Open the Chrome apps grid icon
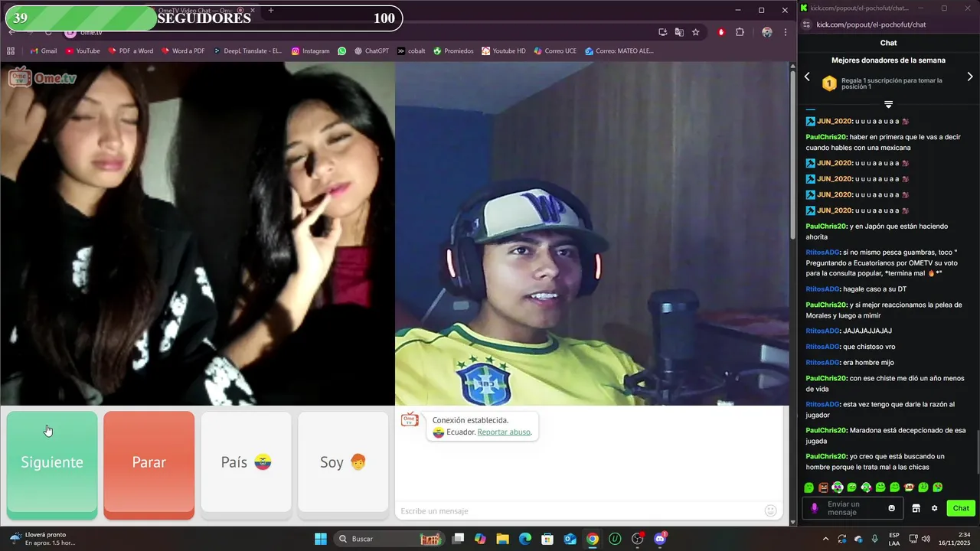 pyautogui.click(x=11, y=51)
